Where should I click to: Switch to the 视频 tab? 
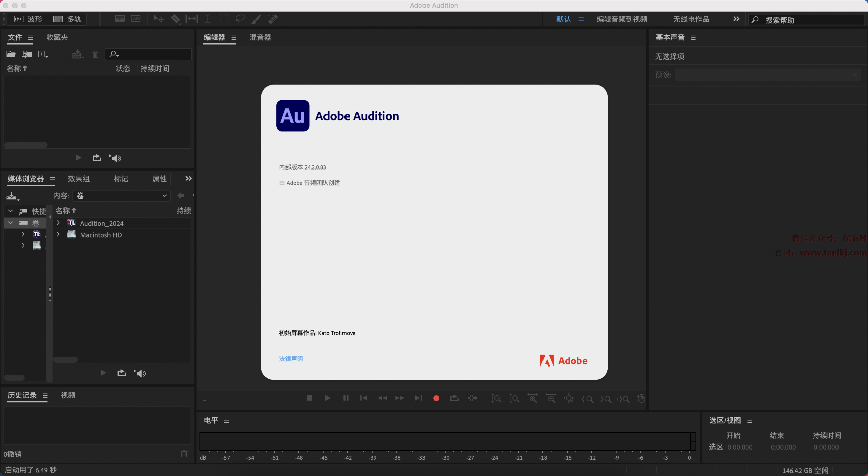[x=68, y=395]
